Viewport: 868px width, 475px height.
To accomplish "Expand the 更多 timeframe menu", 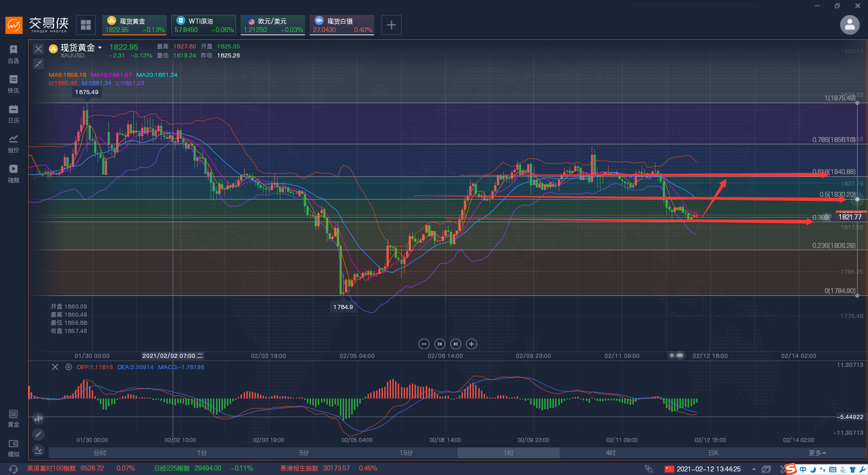I will 817,453.
